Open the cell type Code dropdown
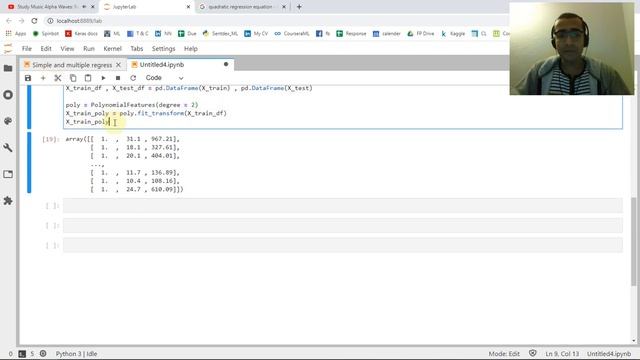 click(x=164, y=78)
